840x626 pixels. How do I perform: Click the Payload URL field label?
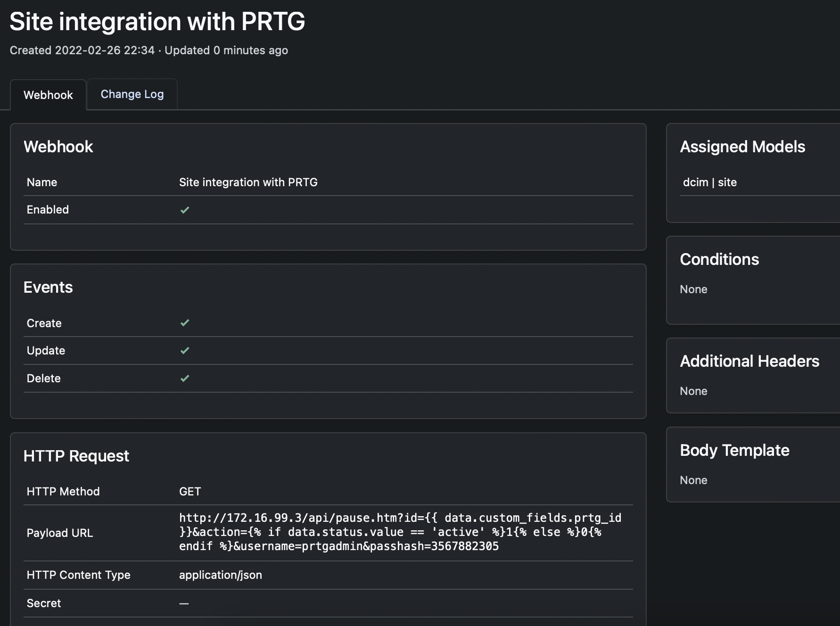coord(60,533)
